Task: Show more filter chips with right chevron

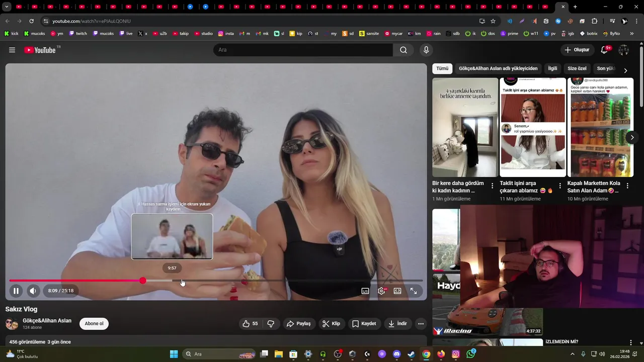Action: pos(625,70)
